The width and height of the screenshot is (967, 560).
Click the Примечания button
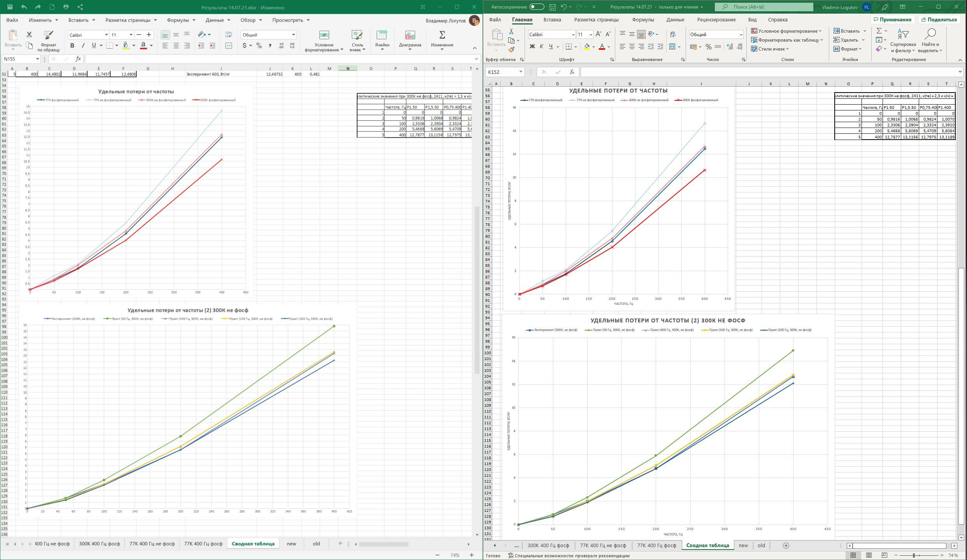point(893,19)
